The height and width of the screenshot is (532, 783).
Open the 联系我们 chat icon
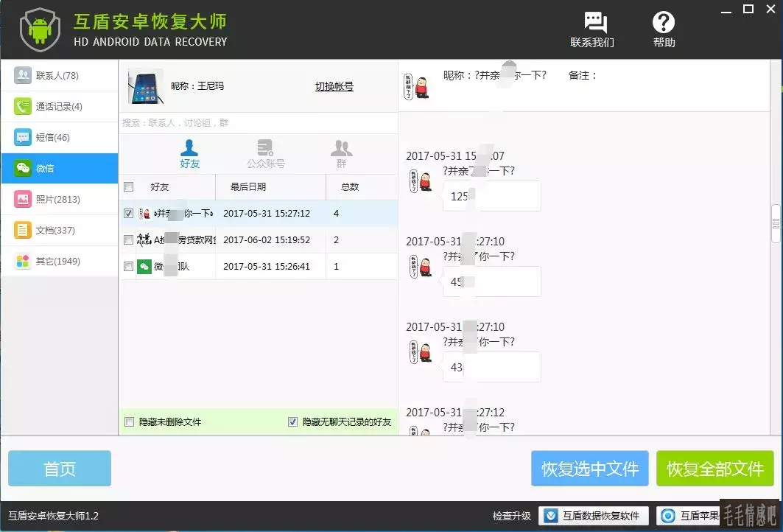click(x=595, y=22)
